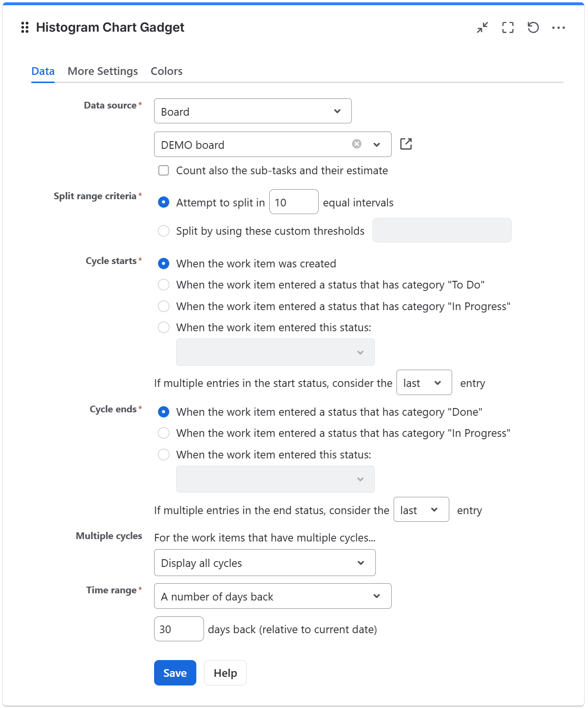Go to the Colors tab

(x=167, y=71)
